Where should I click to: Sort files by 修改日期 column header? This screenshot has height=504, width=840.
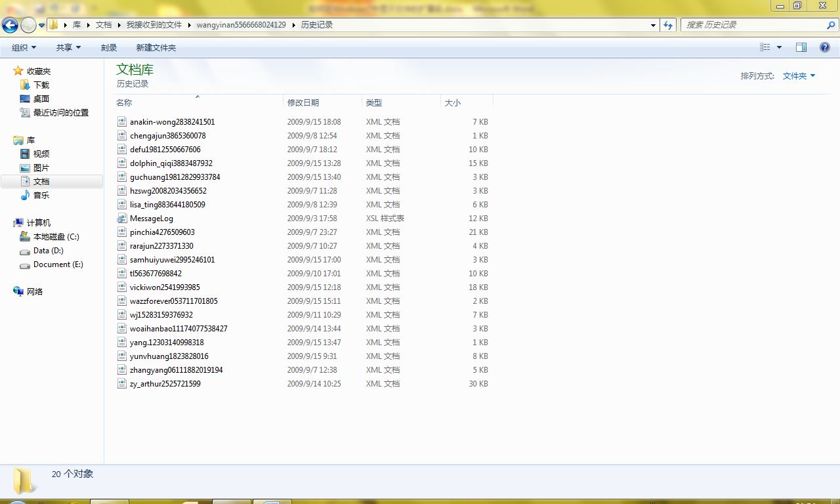(x=303, y=103)
